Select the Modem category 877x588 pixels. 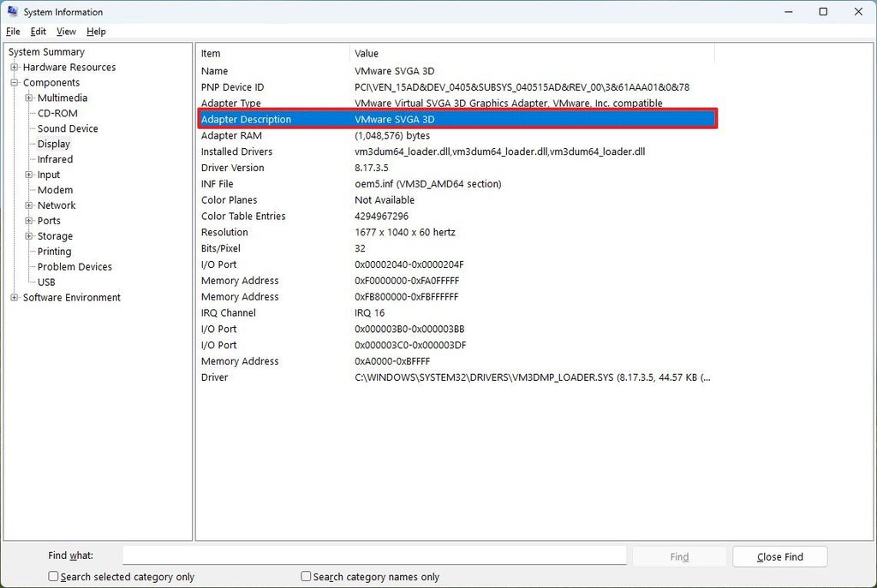55,190
